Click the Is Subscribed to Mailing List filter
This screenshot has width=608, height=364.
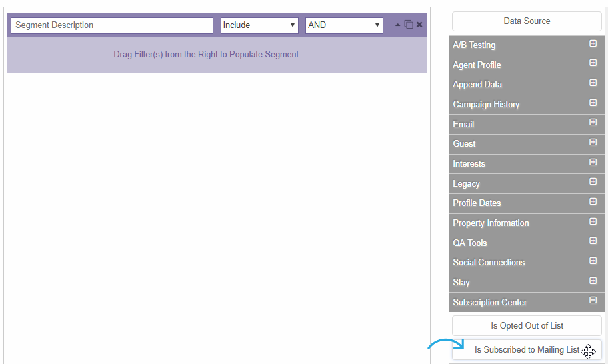click(527, 349)
